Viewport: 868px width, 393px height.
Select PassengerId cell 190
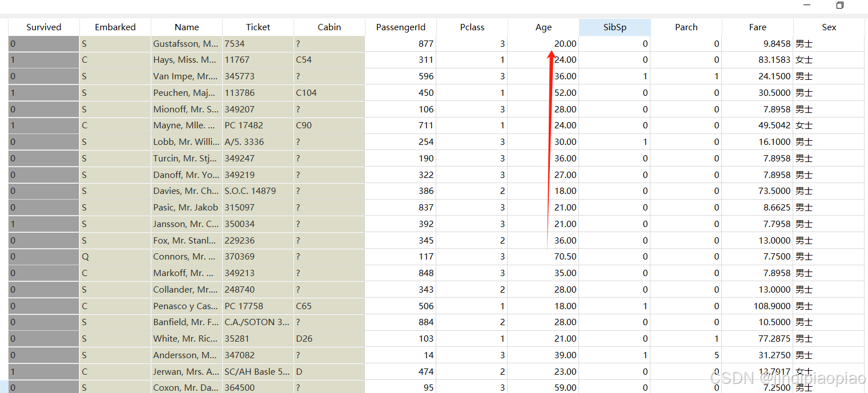401,159
